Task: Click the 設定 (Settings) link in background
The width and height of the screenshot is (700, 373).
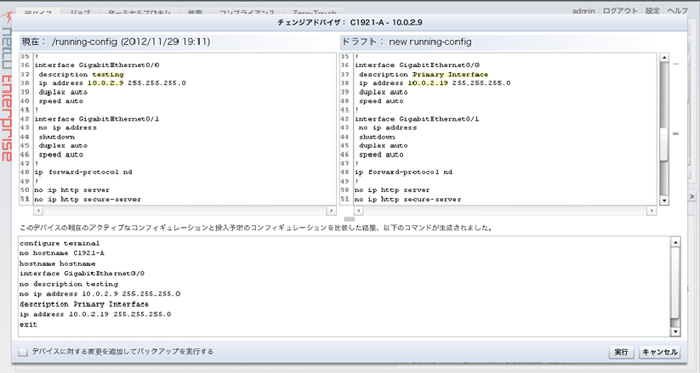Action: (x=652, y=11)
